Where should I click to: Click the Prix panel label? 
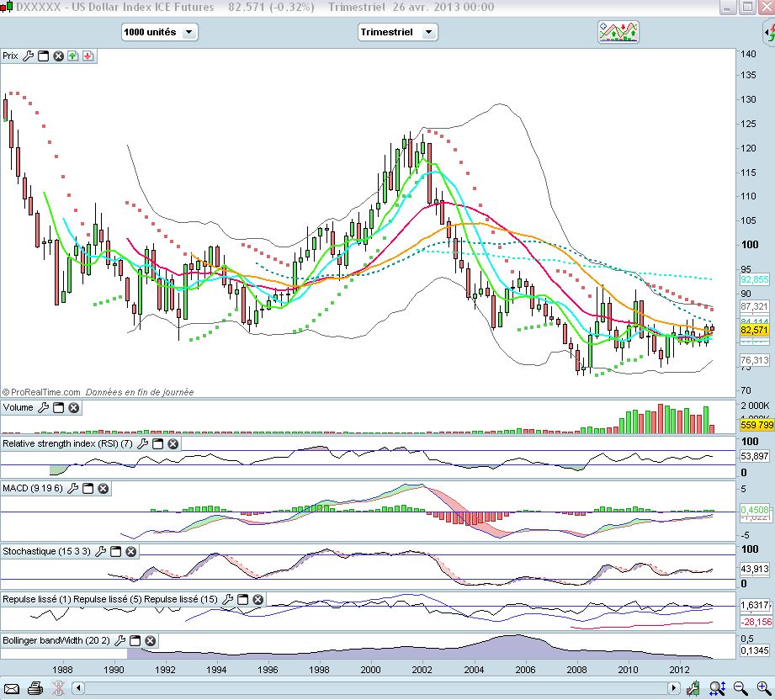(10, 56)
